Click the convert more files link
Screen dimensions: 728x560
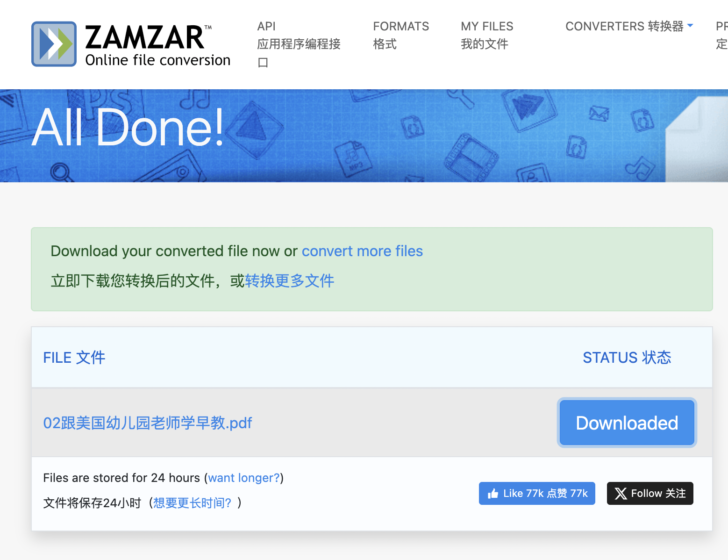coord(363,251)
